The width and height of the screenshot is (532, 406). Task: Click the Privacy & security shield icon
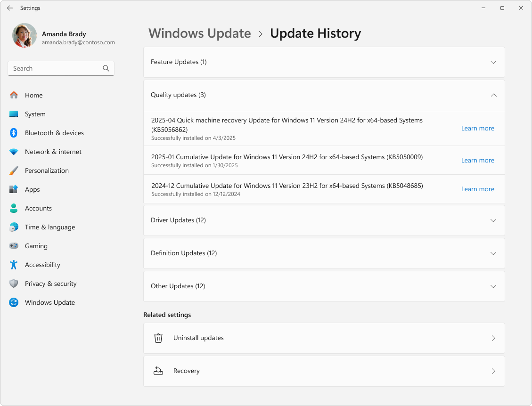click(x=14, y=284)
